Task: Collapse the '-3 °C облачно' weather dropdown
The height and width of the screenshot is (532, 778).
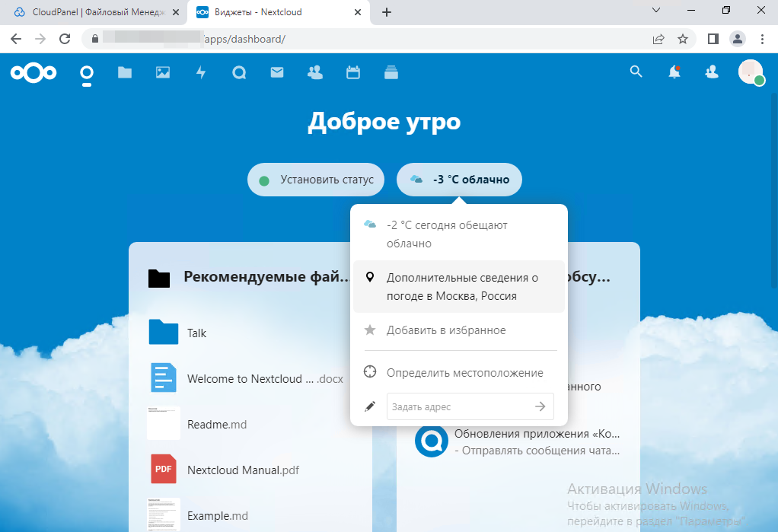Action: (x=459, y=180)
